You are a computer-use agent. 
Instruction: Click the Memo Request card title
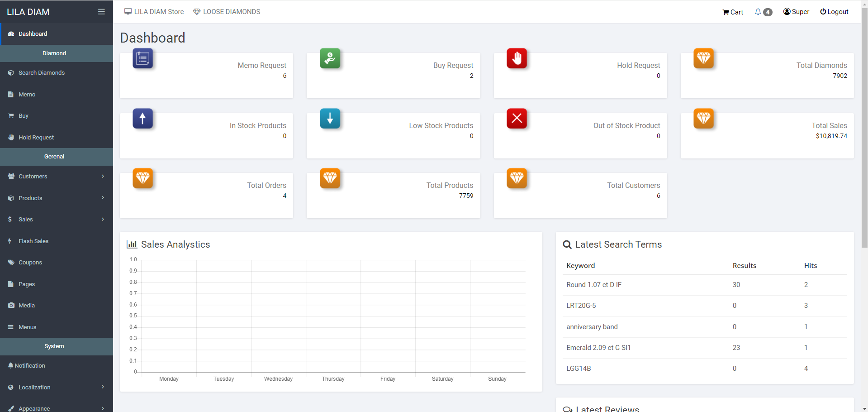click(x=262, y=65)
